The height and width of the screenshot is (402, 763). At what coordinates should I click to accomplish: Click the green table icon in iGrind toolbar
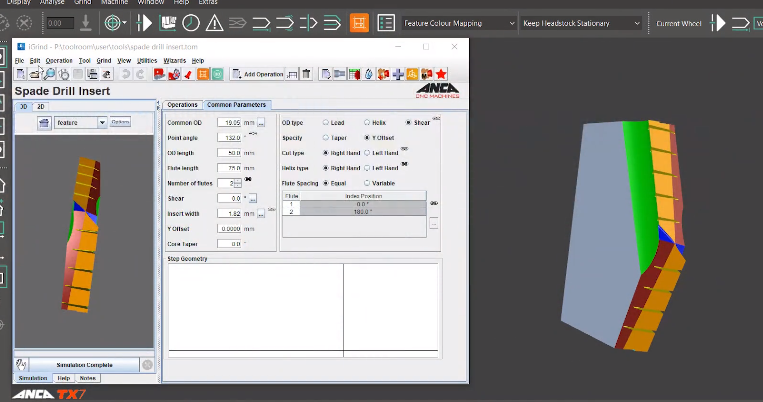tap(354, 74)
